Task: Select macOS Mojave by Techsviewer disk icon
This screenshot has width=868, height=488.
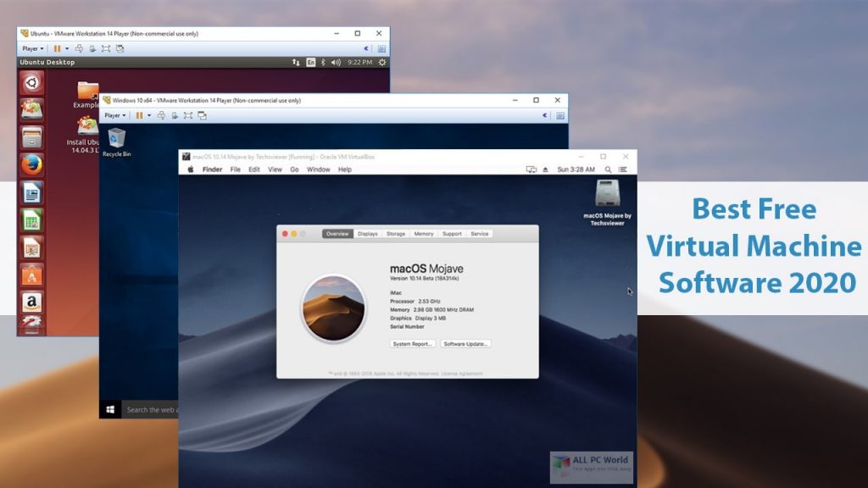Action: 607,202
